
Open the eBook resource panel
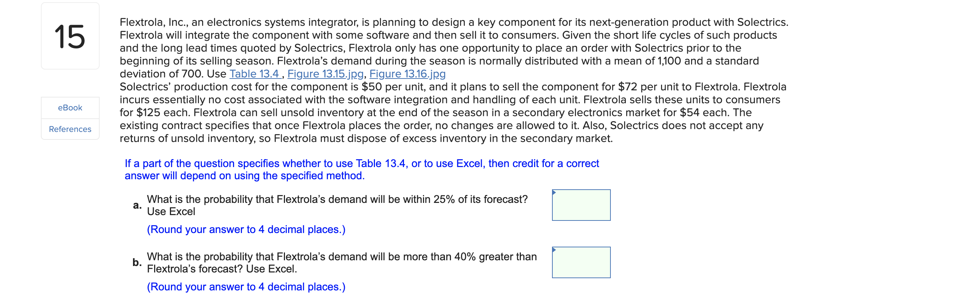tap(70, 108)
